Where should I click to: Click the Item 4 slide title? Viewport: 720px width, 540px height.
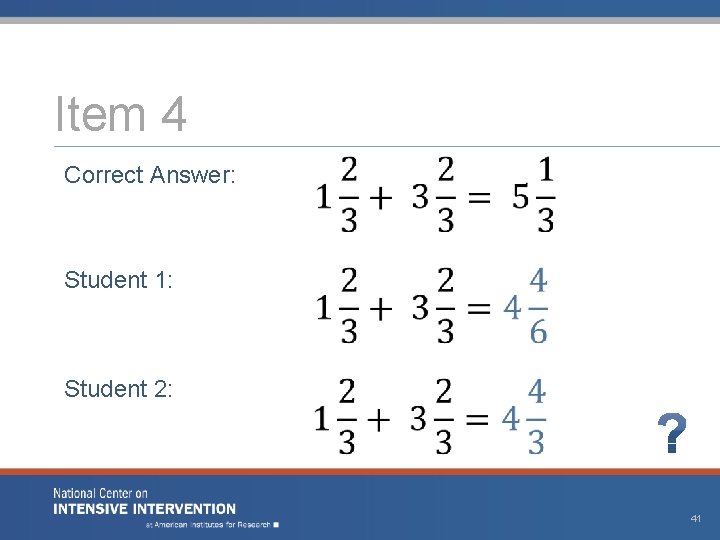coord(121,114)
